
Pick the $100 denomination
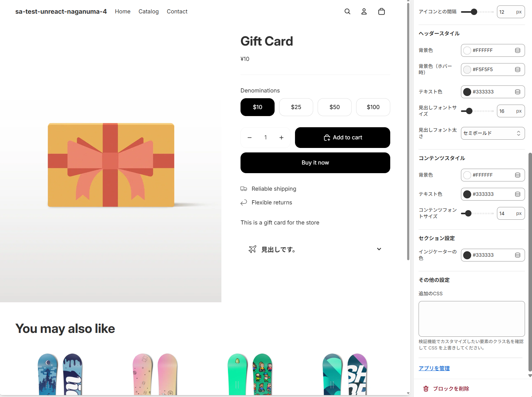(x=373, y=107)
